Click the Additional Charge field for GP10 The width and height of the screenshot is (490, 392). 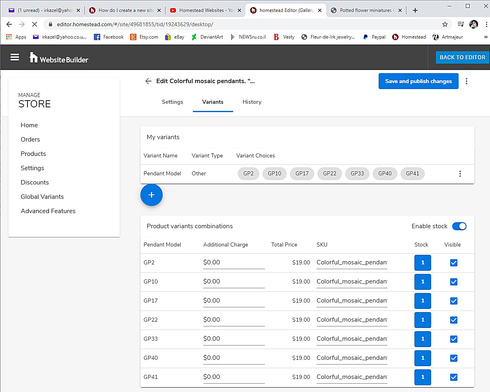[234, 282]
